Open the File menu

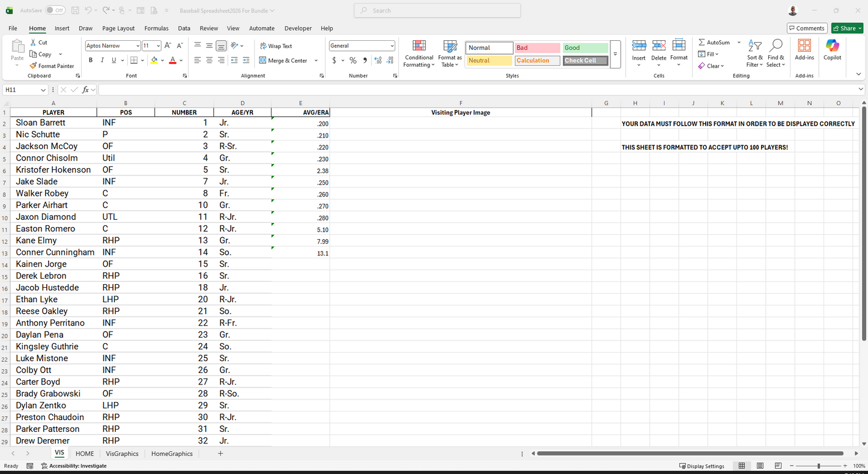coord(13,28)
